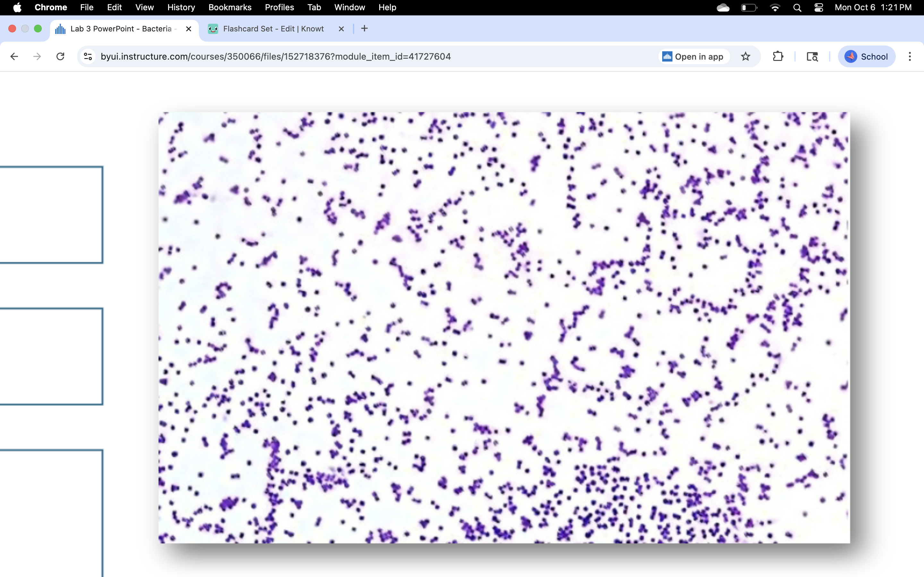Open the tab search icon
This screenshot has width=924, height=577.
click(812, 56)
